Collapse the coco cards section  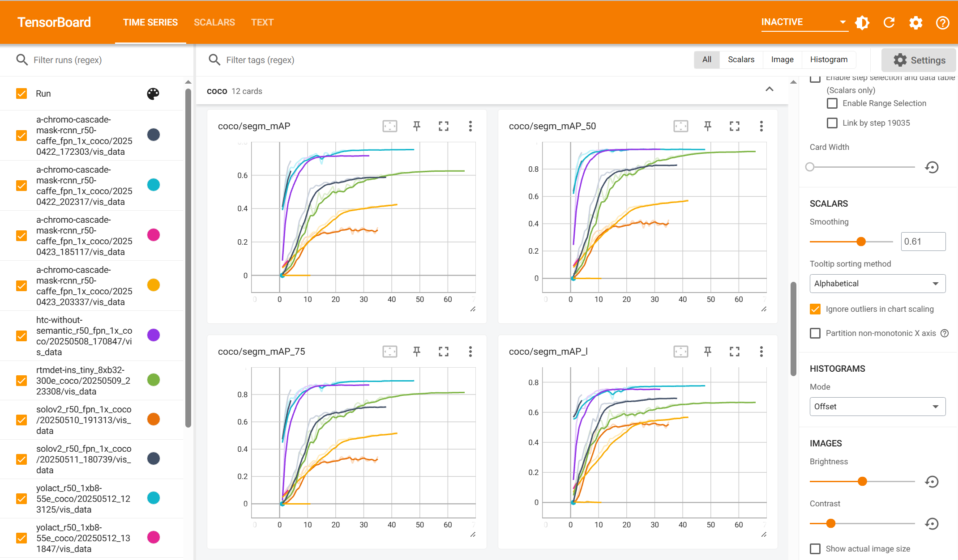pyautogui.click(x=770, y=89)
